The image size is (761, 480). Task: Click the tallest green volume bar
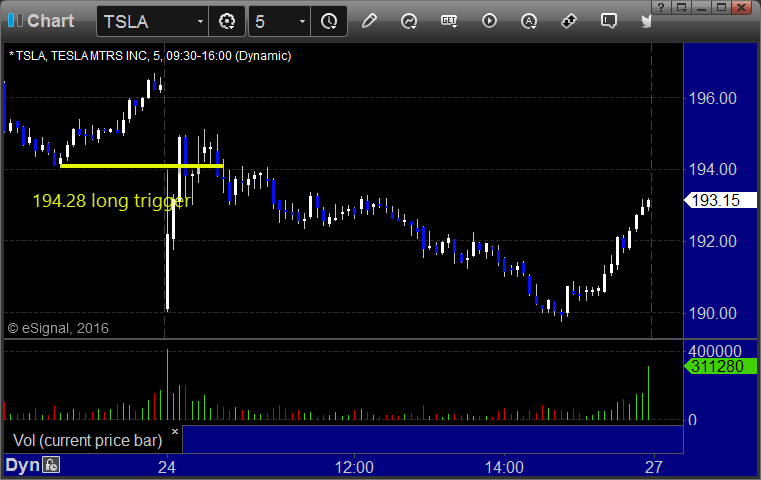pyautogui.click(x=167, y=384)
